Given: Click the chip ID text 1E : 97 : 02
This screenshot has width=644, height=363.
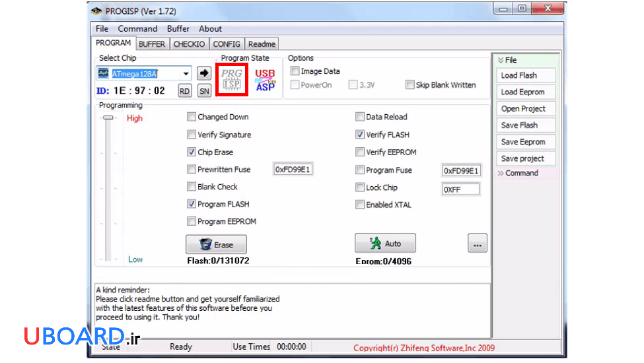Looking at the screenshot, I should click(139, 90).
